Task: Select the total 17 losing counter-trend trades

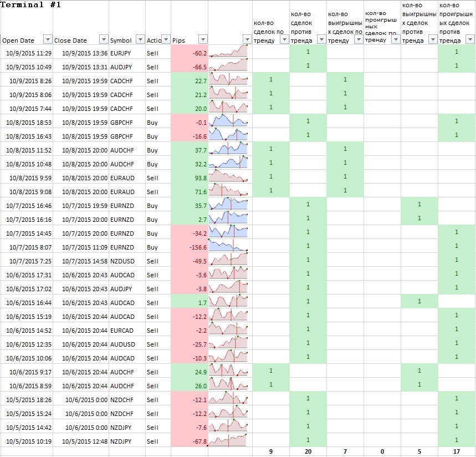Action: click(457, 451)
